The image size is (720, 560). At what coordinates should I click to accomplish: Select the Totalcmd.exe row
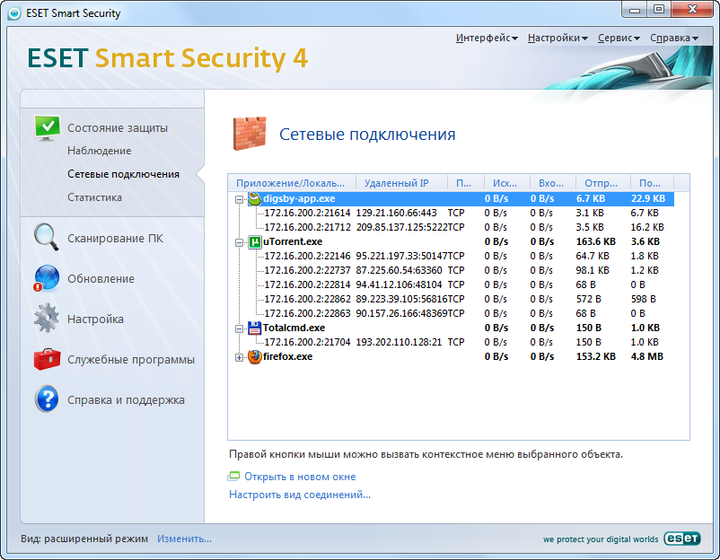(x=461, y=328)
